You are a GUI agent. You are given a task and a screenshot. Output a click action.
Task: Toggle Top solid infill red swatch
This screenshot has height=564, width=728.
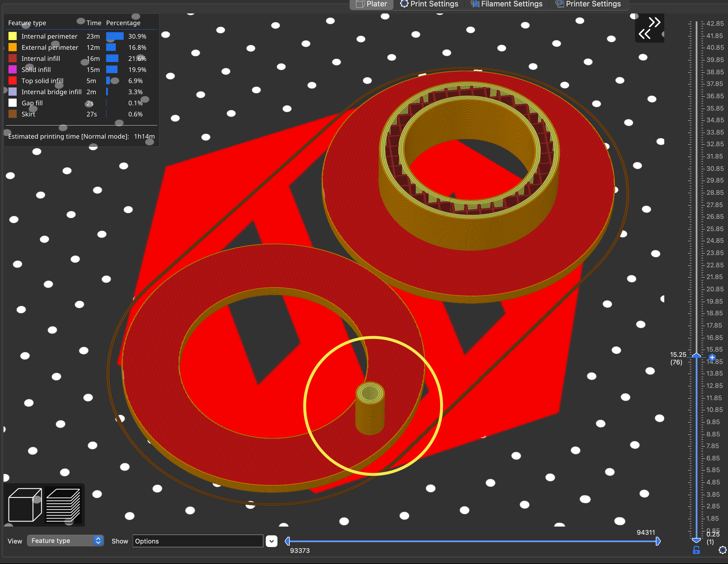point(12,81)
